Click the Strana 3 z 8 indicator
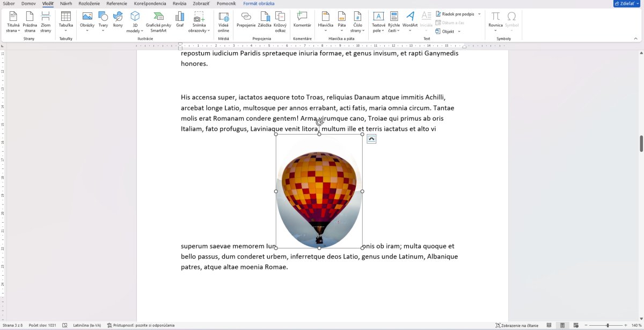644x330 pixels. pos(11,325)
